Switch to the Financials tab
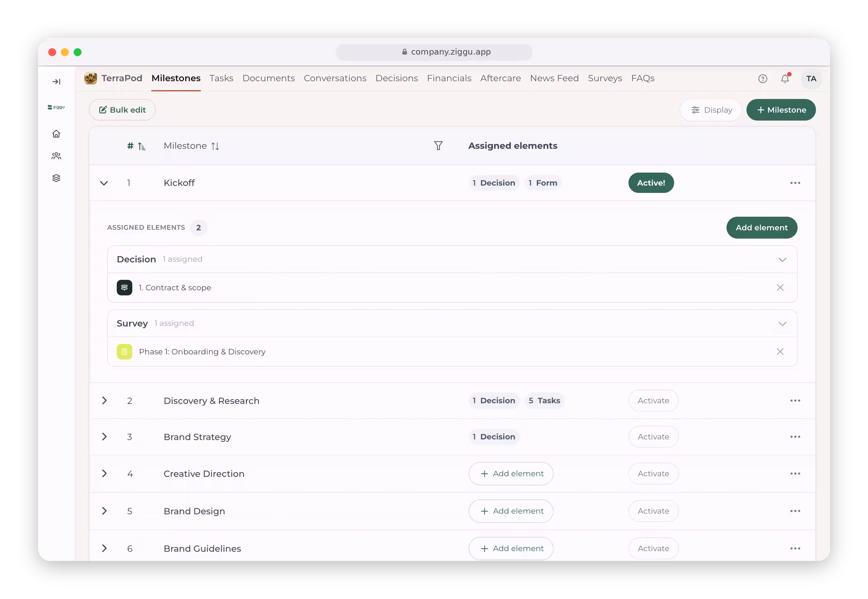The height and width of the screenshot is (599, 868). tap(449, 78)
